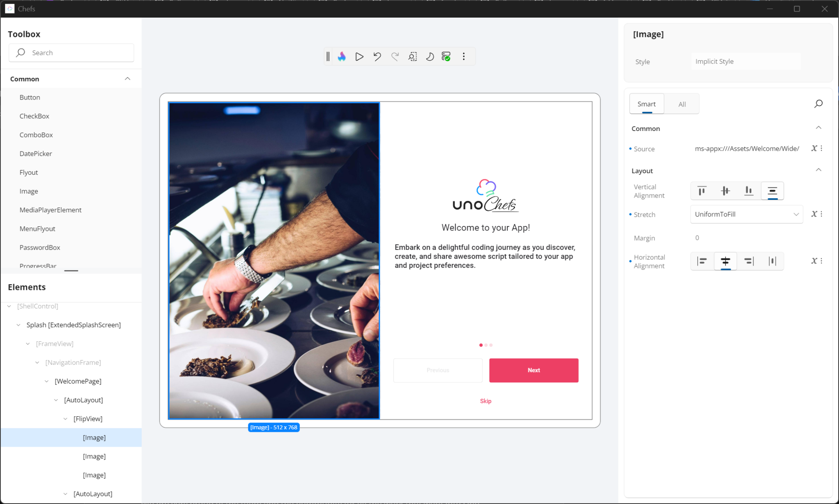Select the Smart properties tab
The image size is (839, 504).
646,104
